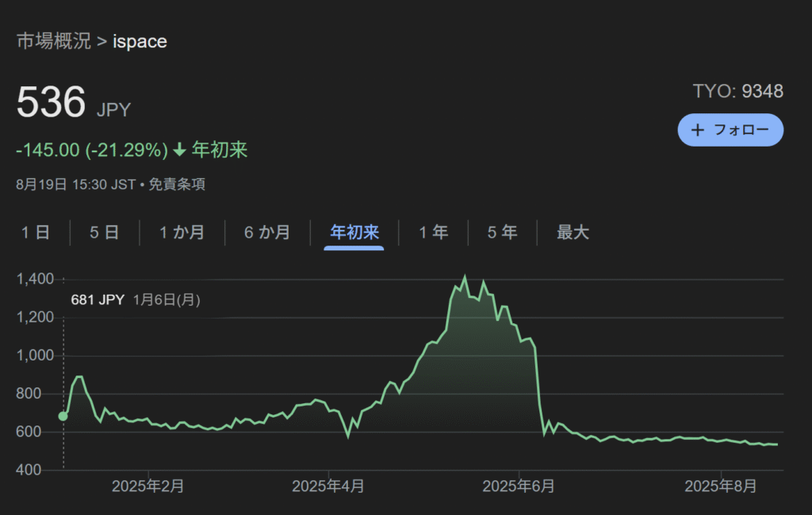Click the 536 current price value
The height and width of the screenshot is (515, 812).
[x=51, y=101]
